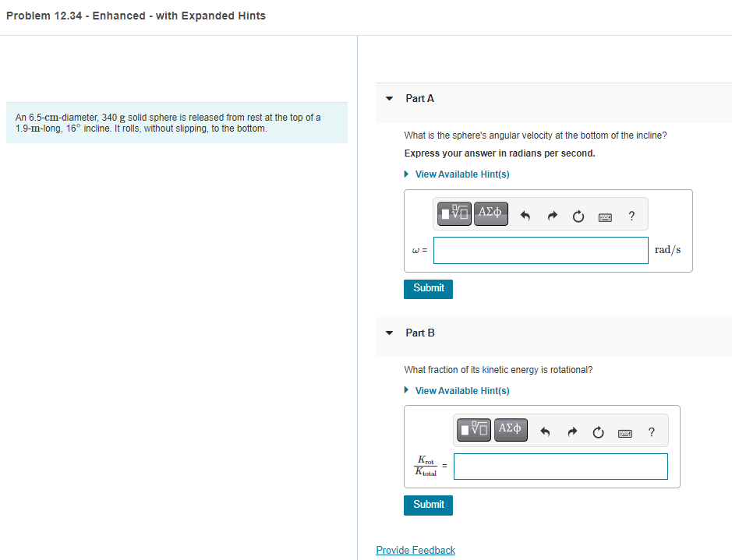Open the math template palette in Part A

point(454,213)
